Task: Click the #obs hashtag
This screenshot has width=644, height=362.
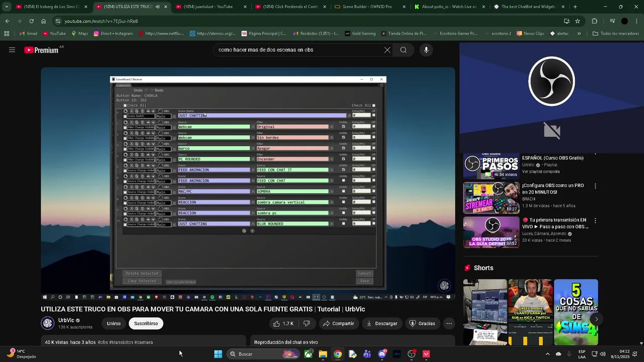Action: coord(103,342)
